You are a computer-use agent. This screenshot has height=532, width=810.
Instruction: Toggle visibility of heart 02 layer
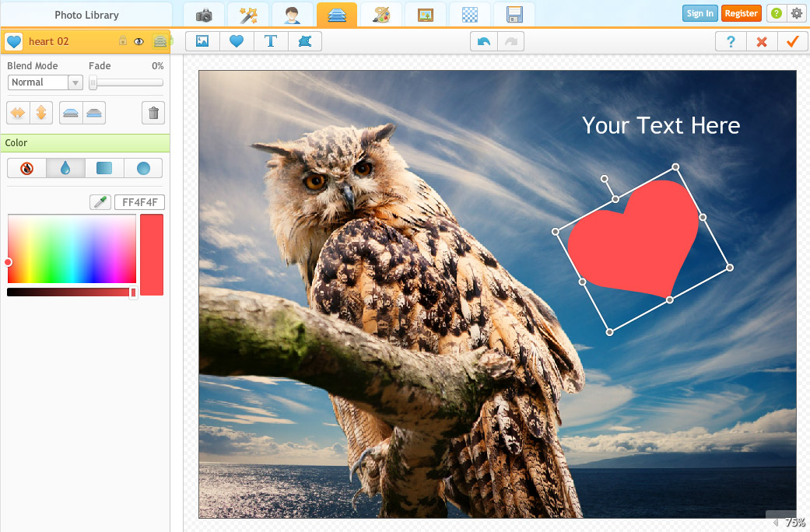click(139, 41)
